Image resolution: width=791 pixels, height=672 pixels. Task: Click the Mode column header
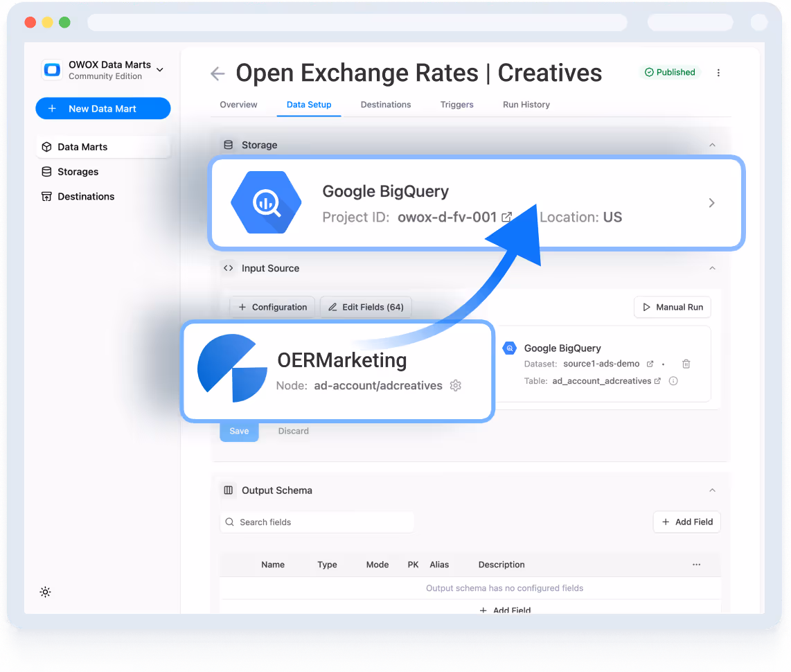[377, 565]
